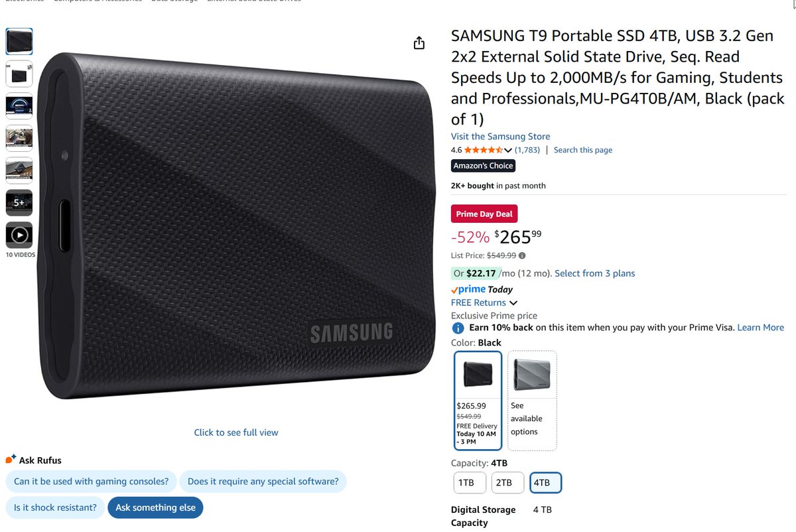The image size is (796, 532).
Task: Select the second product thumbnail image
Action: pos(19,74)
